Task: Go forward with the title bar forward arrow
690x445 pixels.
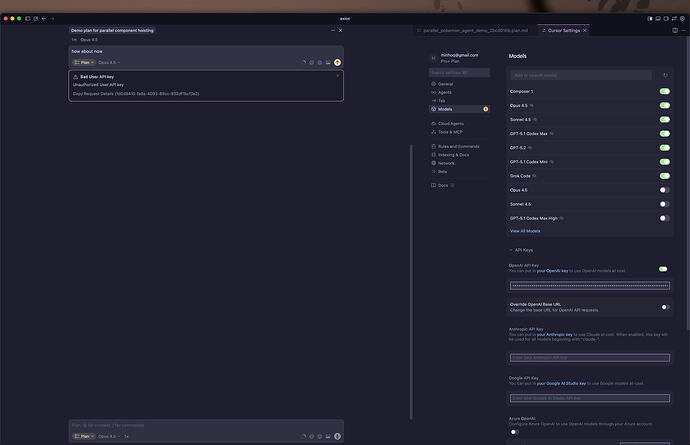Action: (52, 18)
